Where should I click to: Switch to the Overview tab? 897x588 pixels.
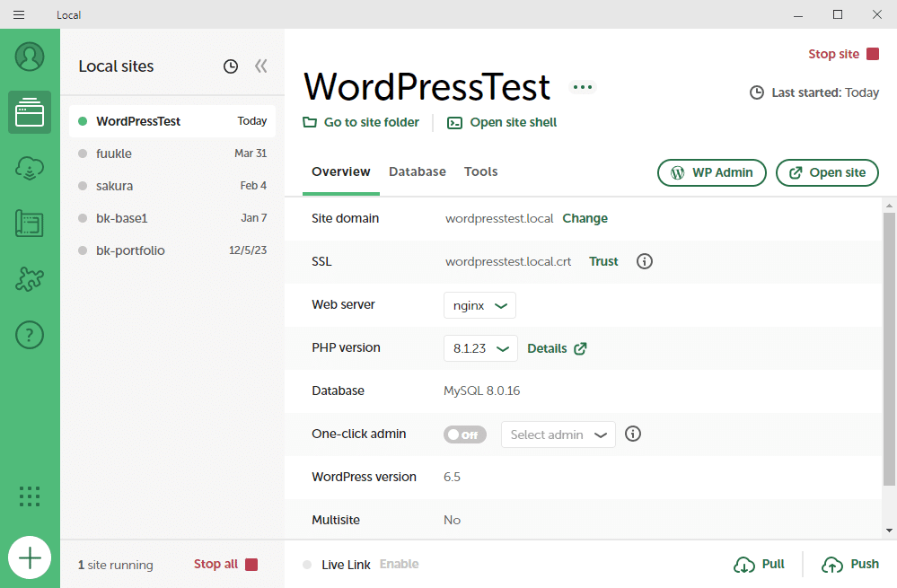[341, 171]
